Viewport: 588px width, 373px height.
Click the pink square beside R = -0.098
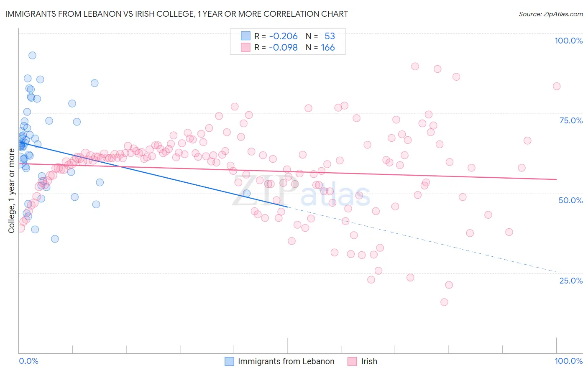pyautogui.click(x=245, y=48)
